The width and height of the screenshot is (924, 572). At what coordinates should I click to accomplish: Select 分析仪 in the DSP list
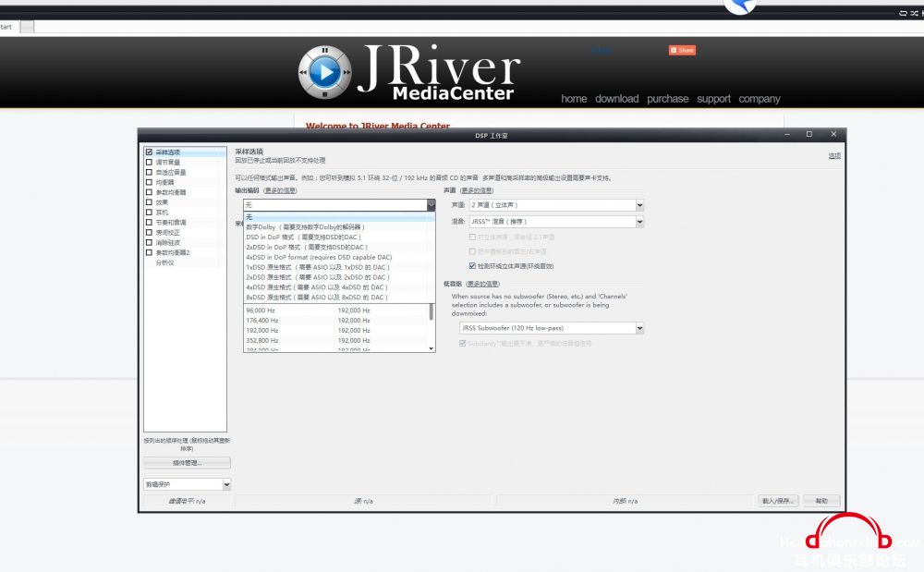point(165,262)
